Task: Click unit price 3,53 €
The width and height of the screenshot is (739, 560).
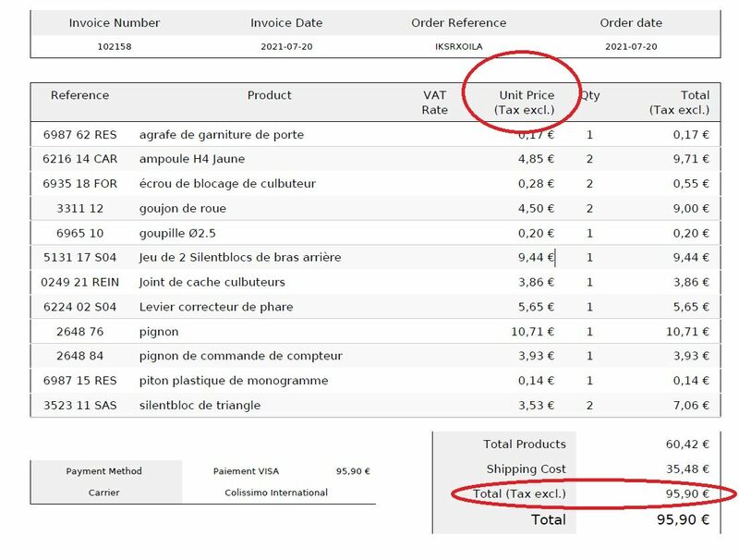Action: pos(536,406)
